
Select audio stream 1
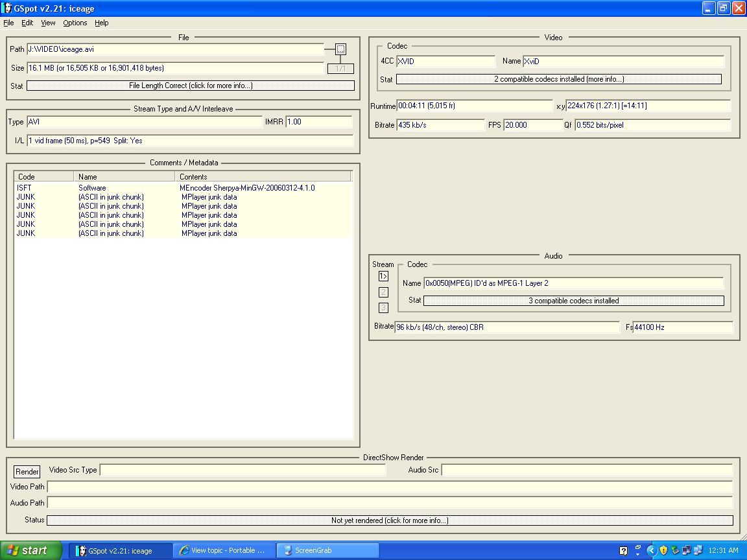click(383, 276)
